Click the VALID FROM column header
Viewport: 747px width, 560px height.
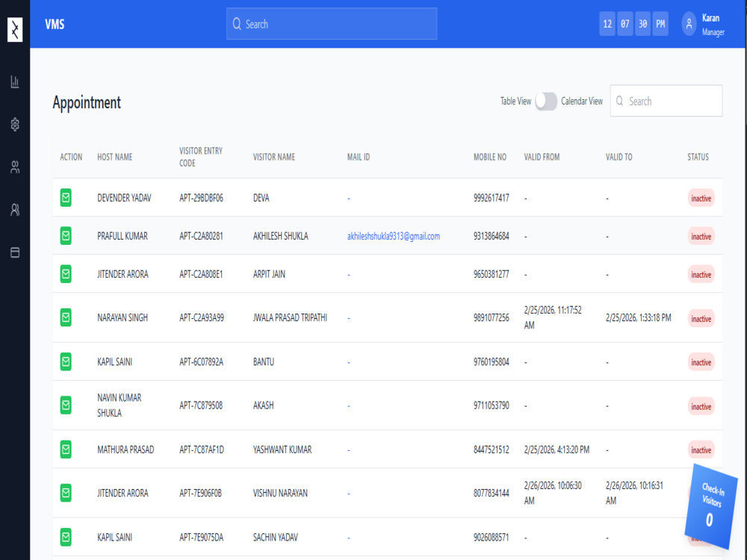pyautogui.click(x=542, y=157)
